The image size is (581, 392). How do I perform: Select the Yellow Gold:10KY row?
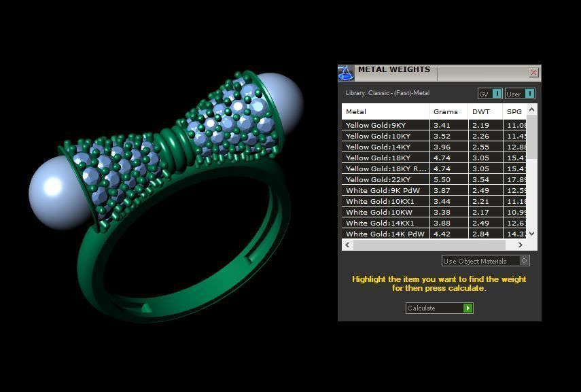click(434, 136)
